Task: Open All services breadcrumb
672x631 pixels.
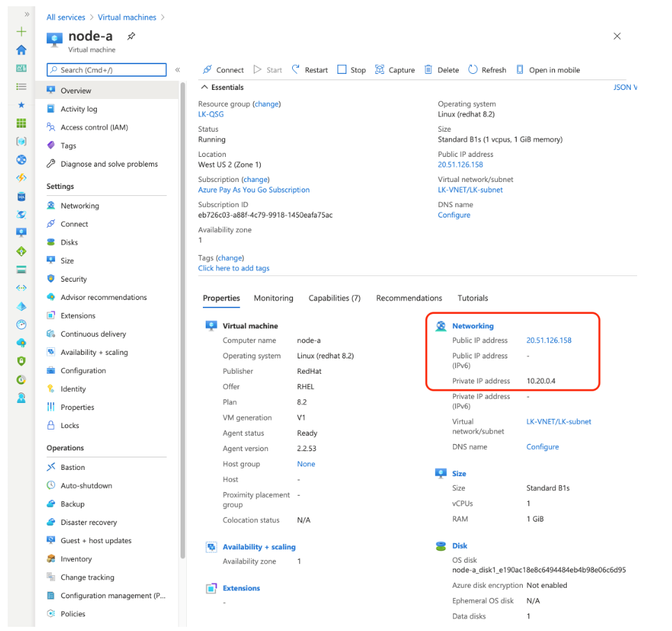Action: point(66,17)
